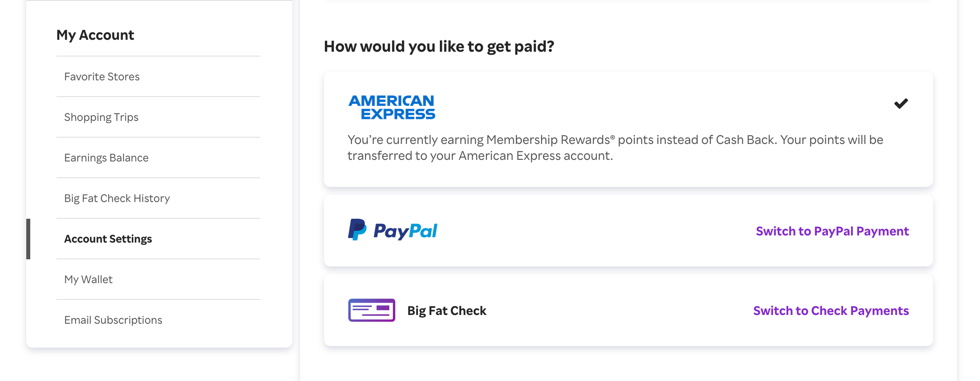Click the PayPal logo

click(392, 230)
